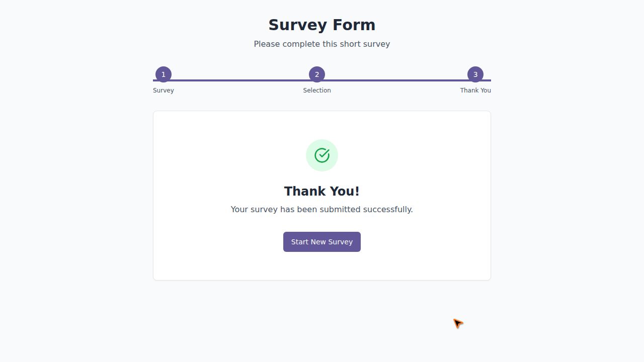Click "Your" at the start of the confirmation message
644x362 pixels.
click(x=239, y=210)
